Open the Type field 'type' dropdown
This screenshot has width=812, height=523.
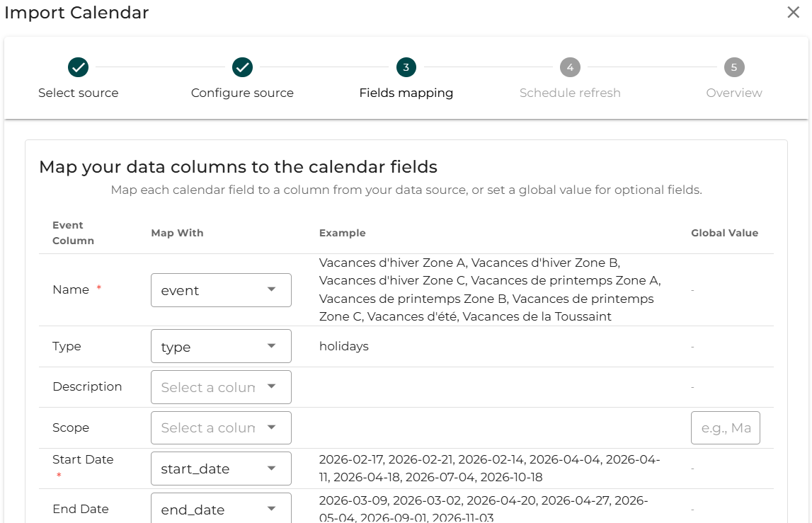pos(221,347)
